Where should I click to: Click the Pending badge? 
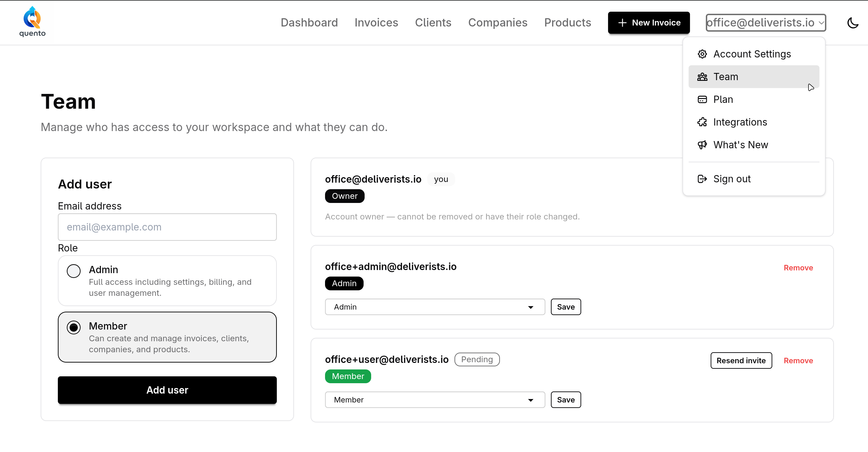pos(477,359)
